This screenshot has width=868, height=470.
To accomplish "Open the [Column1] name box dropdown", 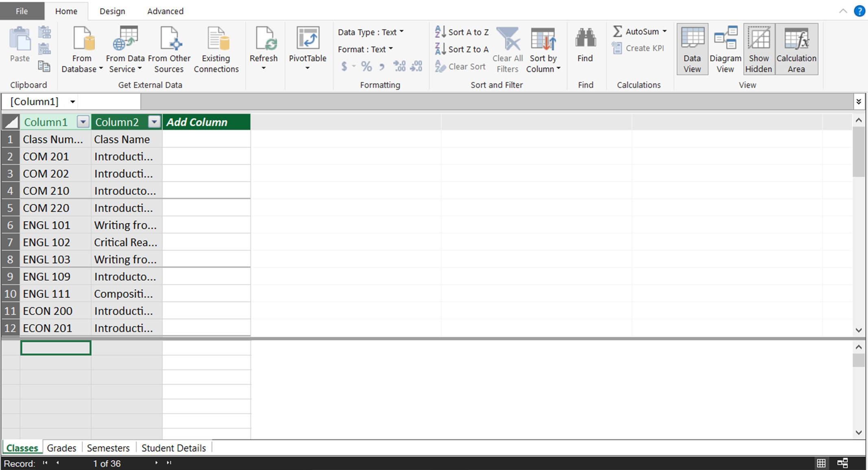I will (72, 102).
